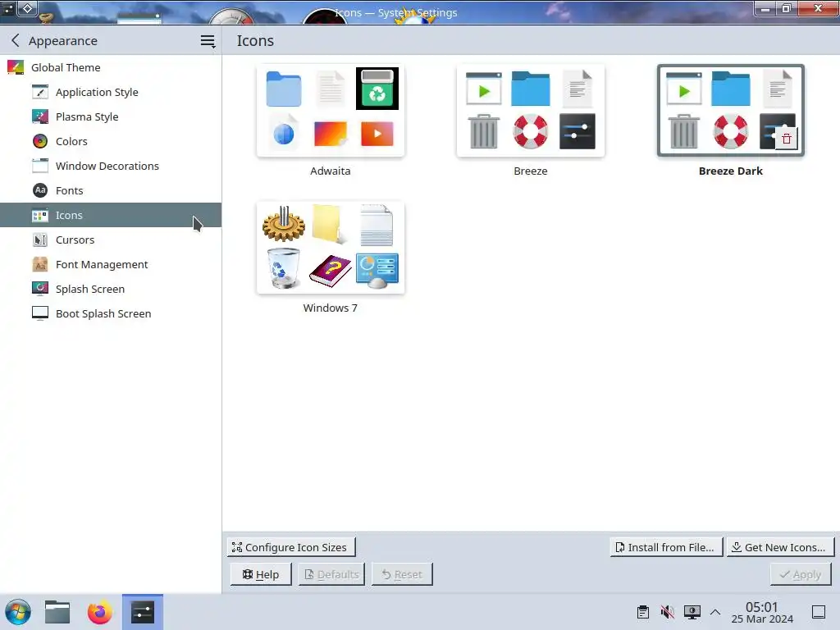Toggle the pin-on-all-desktops titlebar icon
The width and height of the screenshot is (840, 630).
pyautogui.click(x=27, y=8)
